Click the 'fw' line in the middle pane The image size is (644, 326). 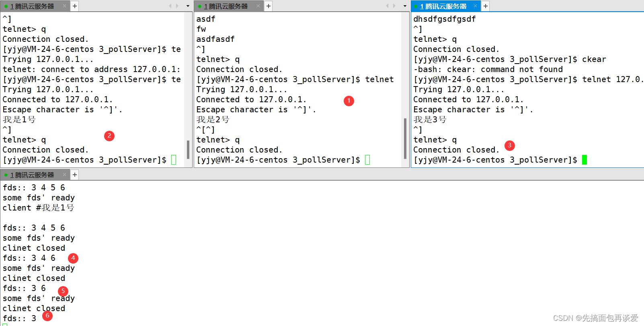pos(201,29)
